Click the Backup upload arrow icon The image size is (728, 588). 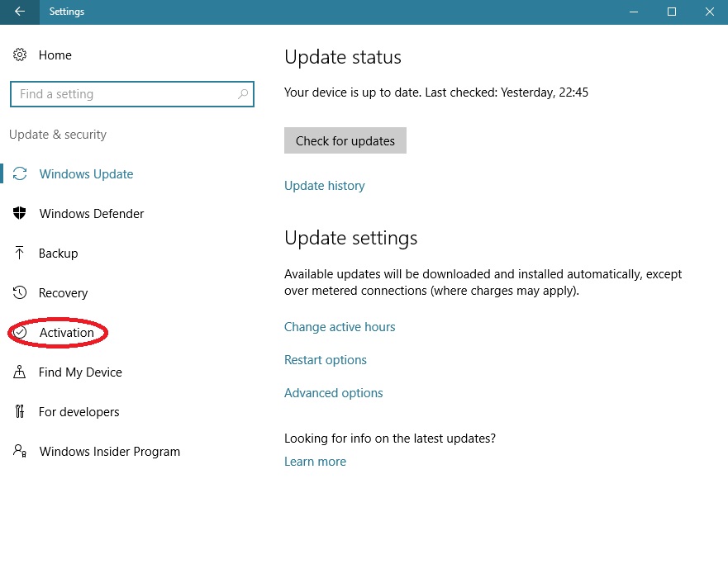19,253
